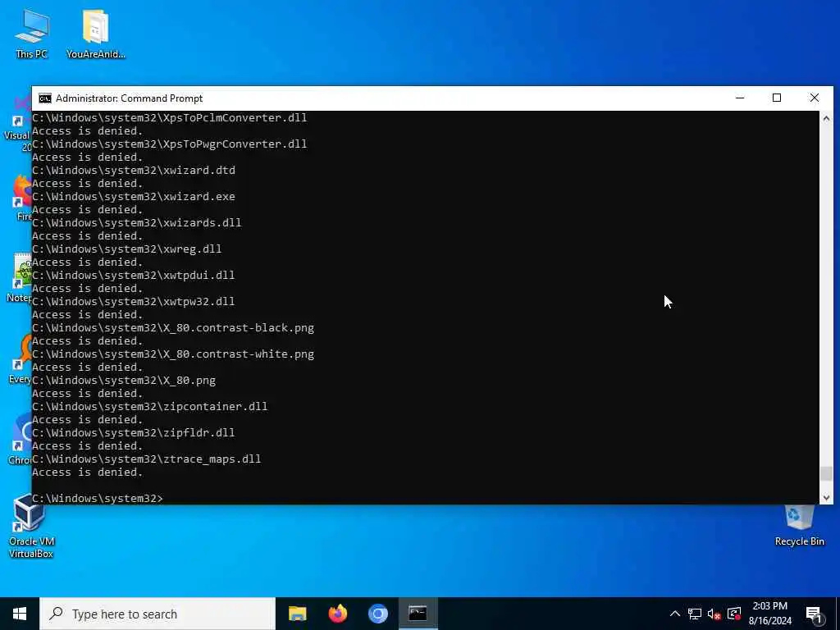The height and width of the screenshot is (630, 840).
Task: Click the X_80.png path line
Action: (124, 381)
